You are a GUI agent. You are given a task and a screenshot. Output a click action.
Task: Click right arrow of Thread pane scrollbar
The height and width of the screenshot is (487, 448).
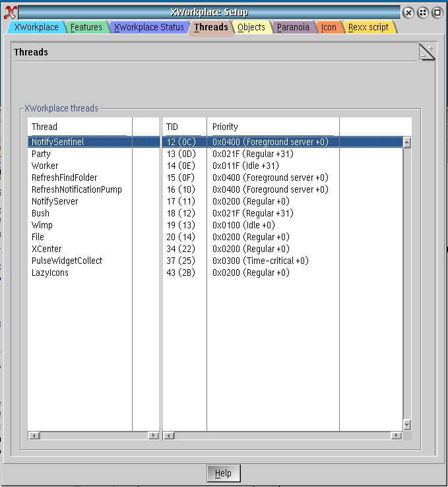153,436
